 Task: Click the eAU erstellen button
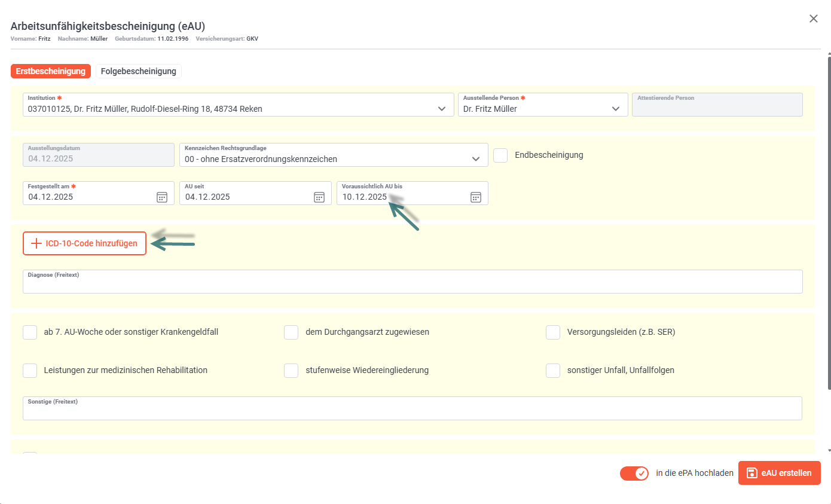780,473
